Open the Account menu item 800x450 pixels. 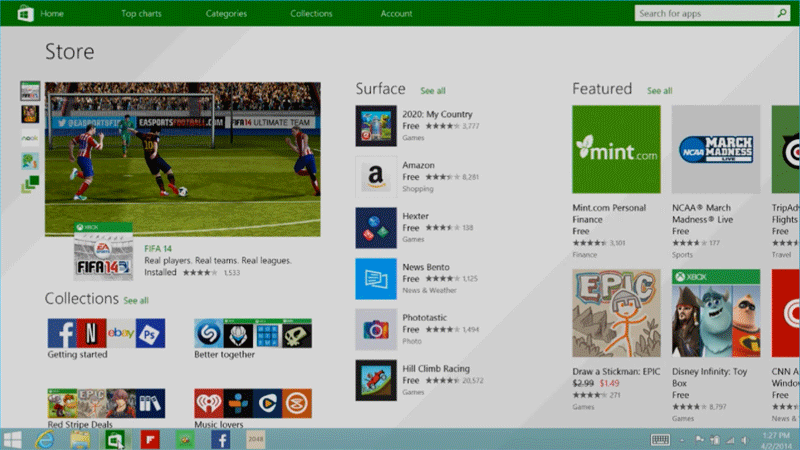[x=396, y=14]
